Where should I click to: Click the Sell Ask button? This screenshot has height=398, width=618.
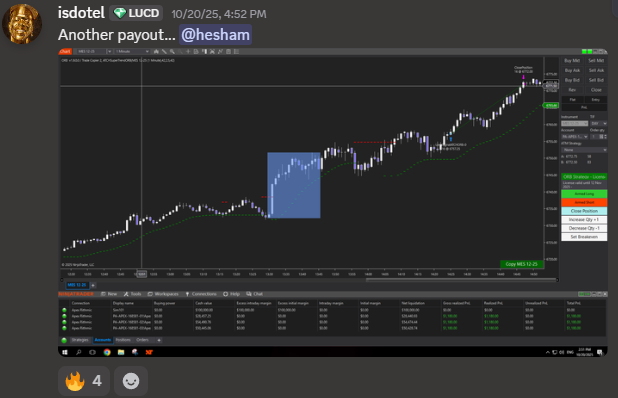click(x=596, y=71)
